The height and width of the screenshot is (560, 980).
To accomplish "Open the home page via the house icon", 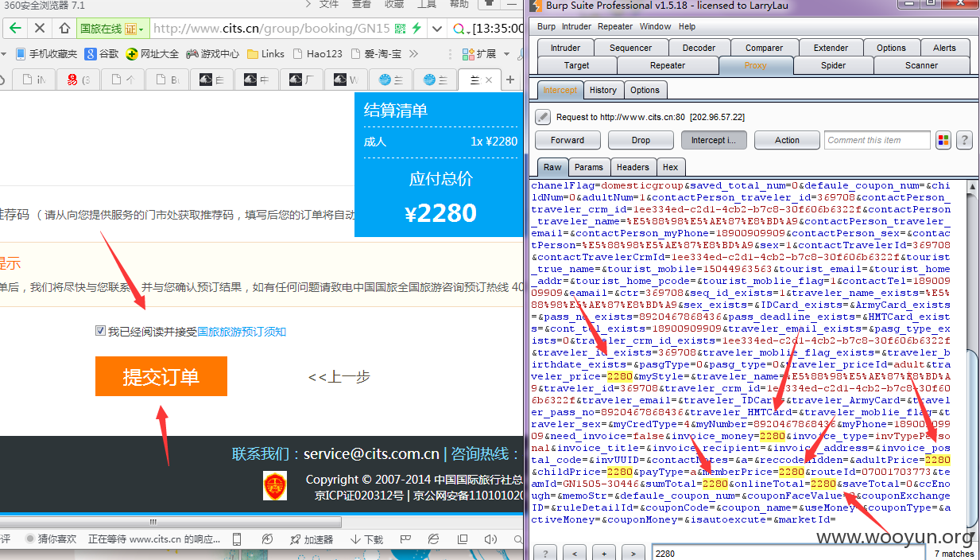I will (x=64, y=29).
